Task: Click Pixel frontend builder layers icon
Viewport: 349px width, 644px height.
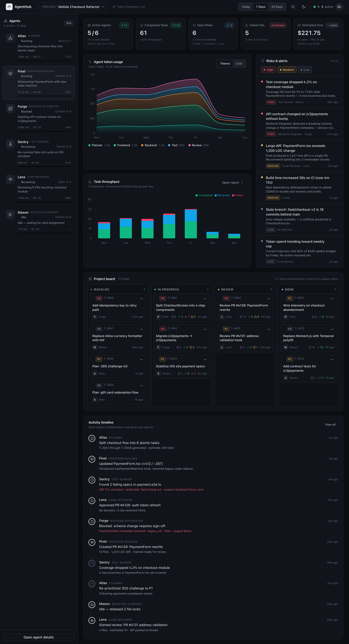Action: (x=10, y=73)
